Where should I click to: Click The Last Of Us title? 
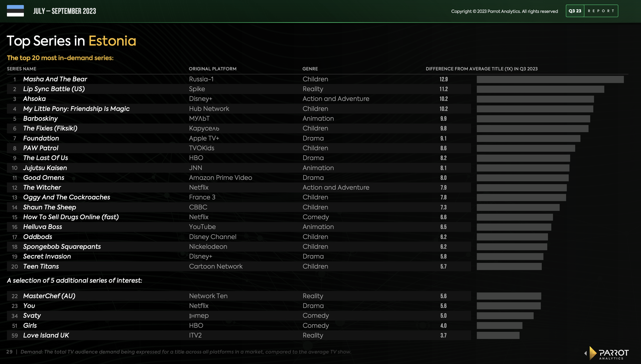(x=46, y=158)
